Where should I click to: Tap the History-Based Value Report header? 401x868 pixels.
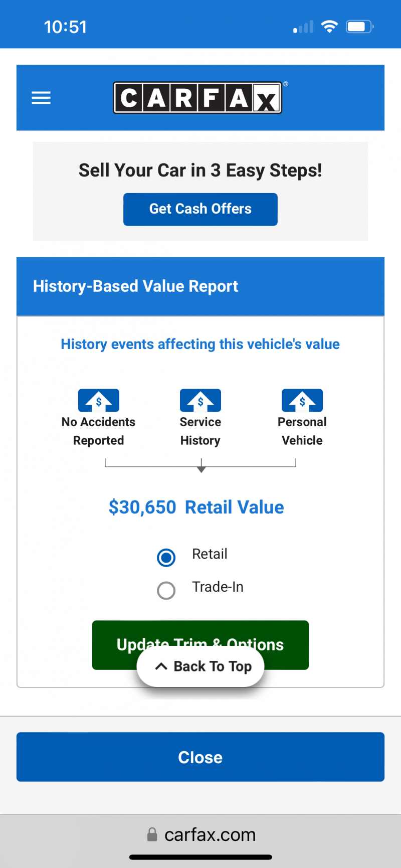135,286
